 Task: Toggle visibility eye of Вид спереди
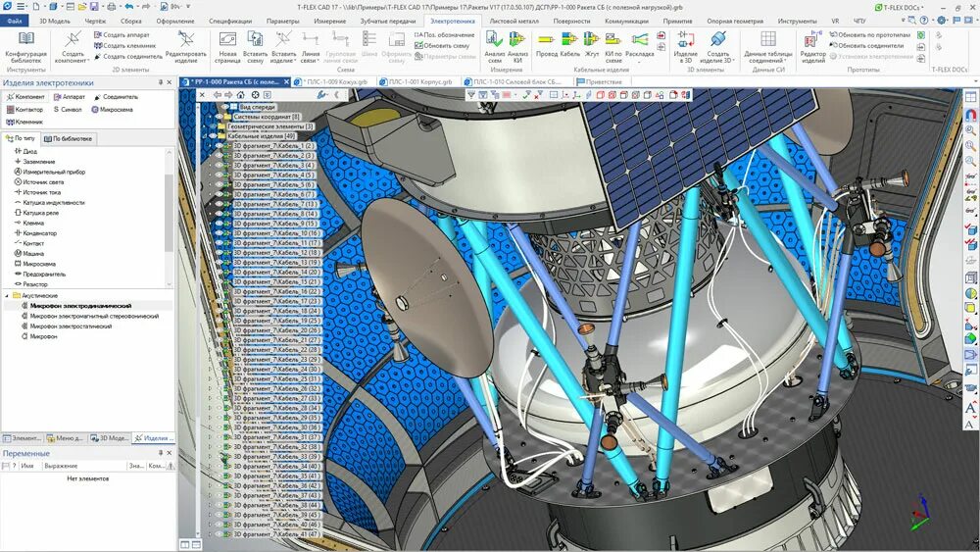pyautogui.click(x=224, y=107)
